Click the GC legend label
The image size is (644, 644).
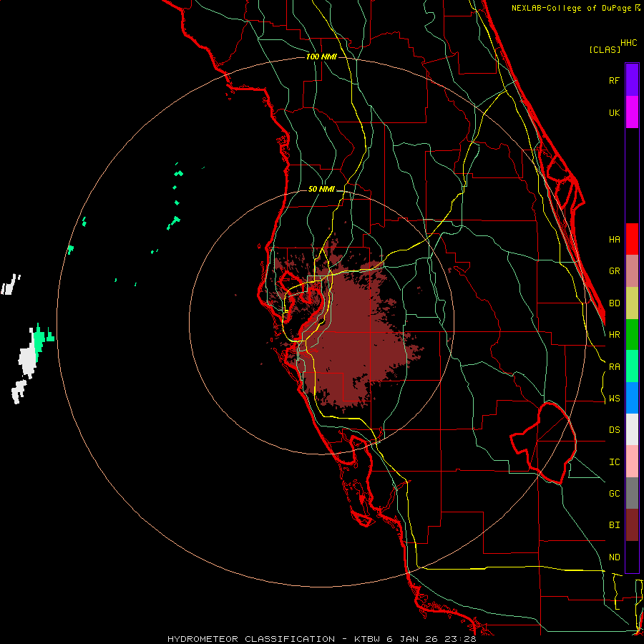614,493
